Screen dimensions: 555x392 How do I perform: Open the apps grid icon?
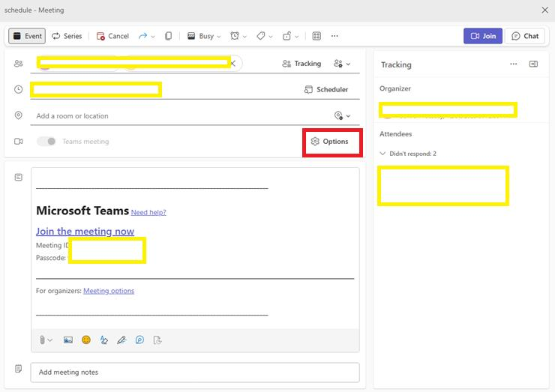pyautogui.click(x=316, y=36)
